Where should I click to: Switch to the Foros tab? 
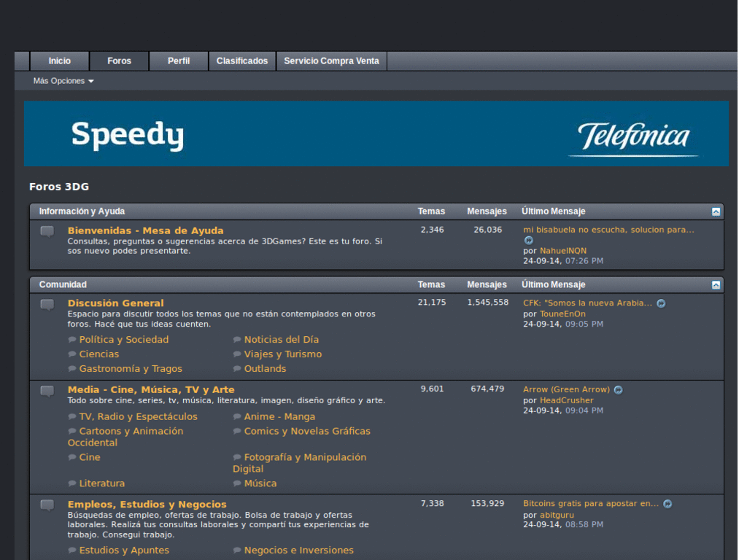pyautogui.click(x=119, y=61)
